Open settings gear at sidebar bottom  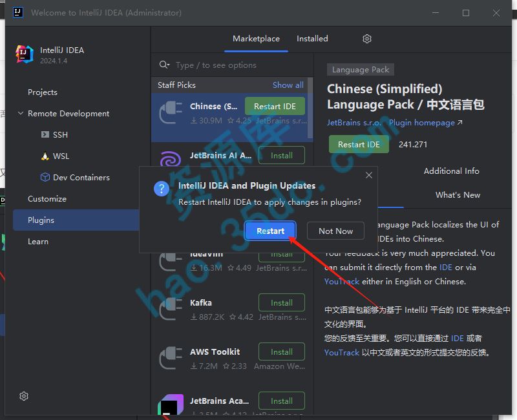pyautogui.click(x=24, y=396)
